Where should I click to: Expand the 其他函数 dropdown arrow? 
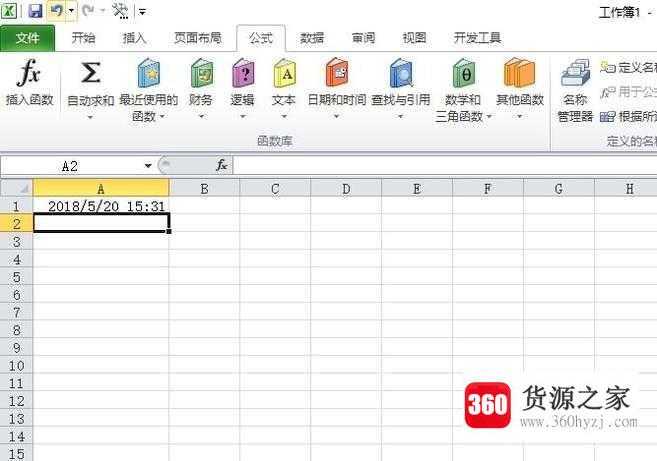[x=520, y=117]
